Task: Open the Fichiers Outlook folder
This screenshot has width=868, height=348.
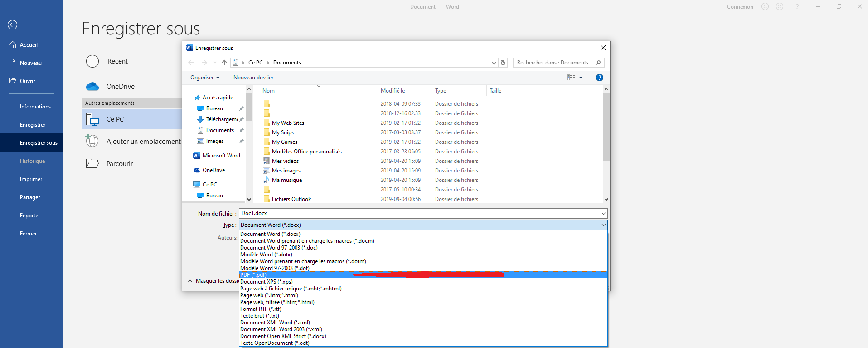Action: click(291, 199)
